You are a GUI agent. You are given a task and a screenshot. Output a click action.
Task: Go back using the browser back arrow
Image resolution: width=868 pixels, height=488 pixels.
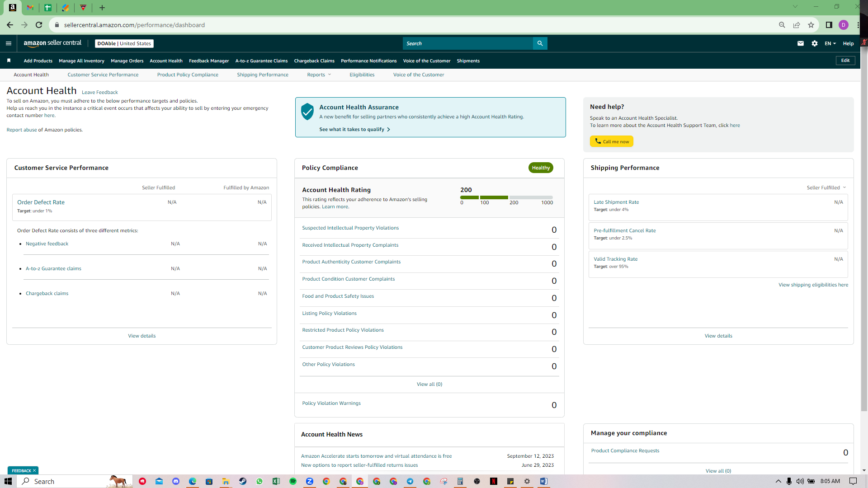(10, 25)
